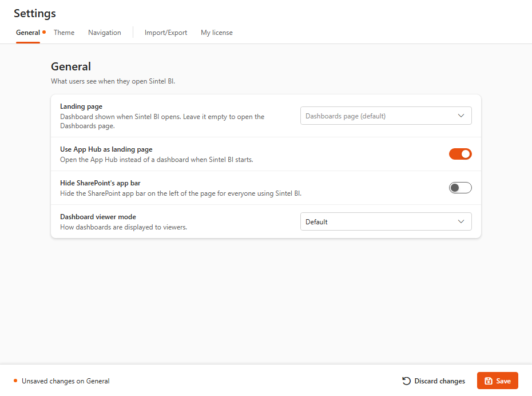
Task: Click the floppy disk save icon
Action: [489, 381]
